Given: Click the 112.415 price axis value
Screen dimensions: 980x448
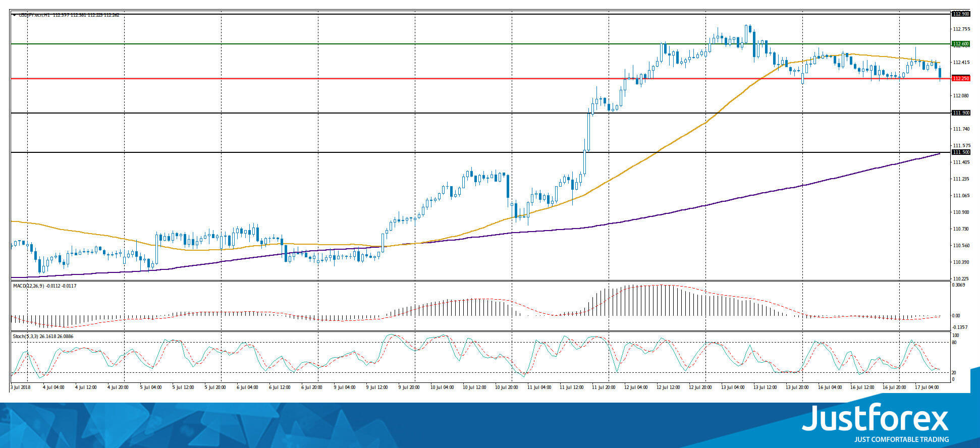Looking at the screenshot, I should pos(961,63).
